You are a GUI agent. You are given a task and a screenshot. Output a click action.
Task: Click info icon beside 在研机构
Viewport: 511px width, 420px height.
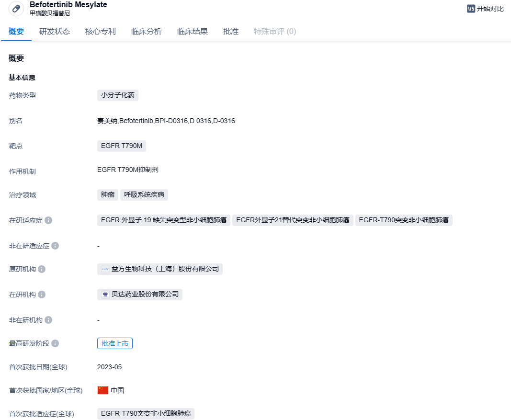(42, 295)
